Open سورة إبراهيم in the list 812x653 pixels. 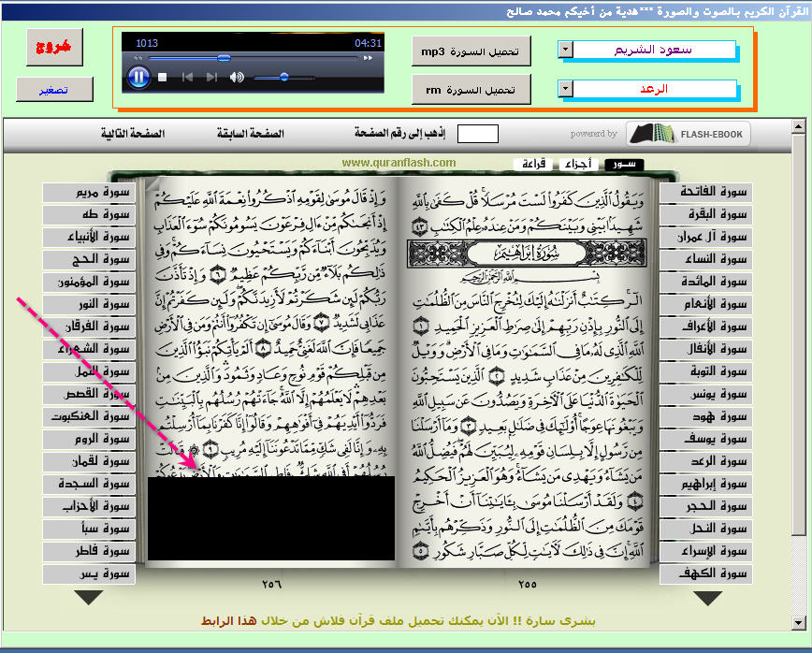click(x=706, y=484)
